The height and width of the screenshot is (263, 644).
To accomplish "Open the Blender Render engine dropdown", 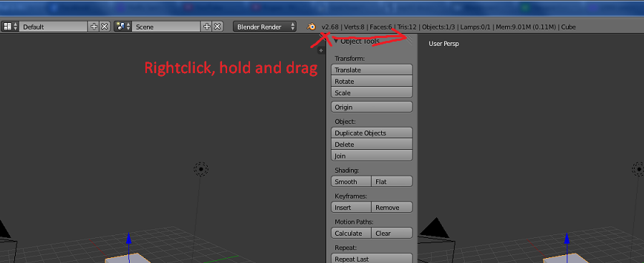I will point(264,27).
